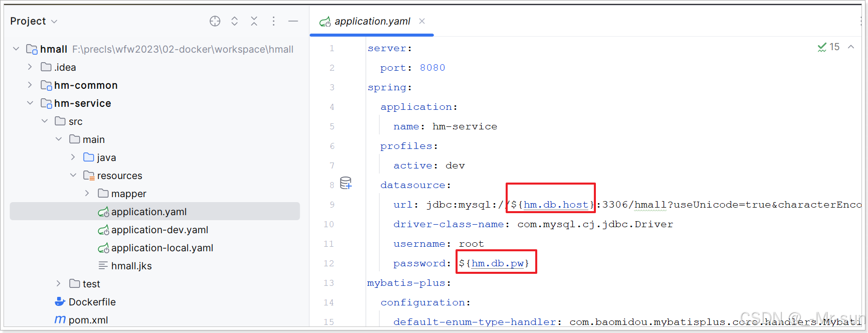Click line number 12 in the gutter
This screenshot has width=868, height=333.
coord(329,263)
